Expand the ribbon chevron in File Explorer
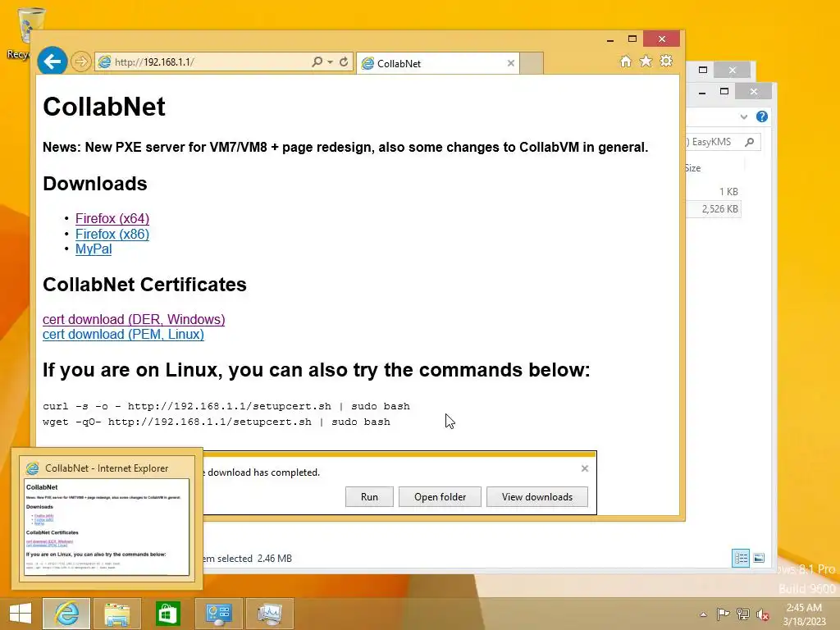 click(743, 116)
